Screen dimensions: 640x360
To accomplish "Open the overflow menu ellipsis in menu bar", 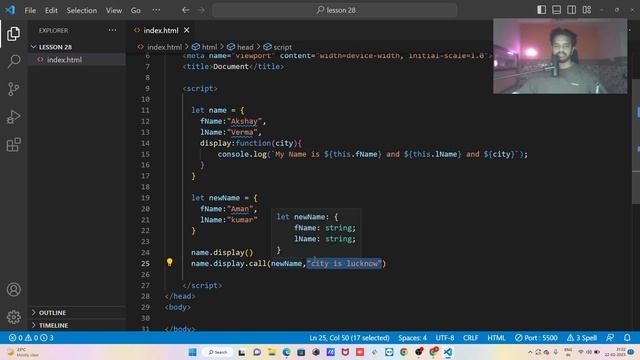I will click(156, 10).
